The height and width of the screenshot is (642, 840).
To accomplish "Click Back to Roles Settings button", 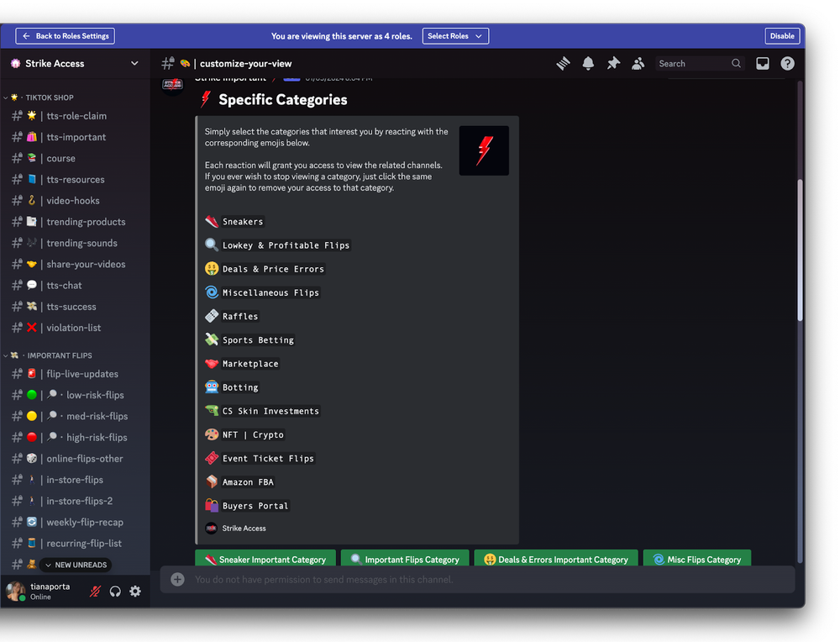I will pyautogui.click(x=66, y=36).
